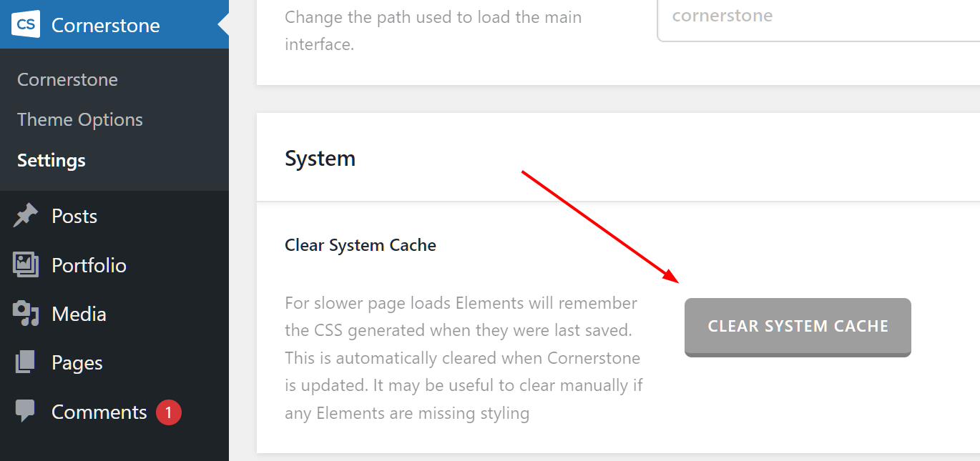Click the red comments count badge

click(x=169, y=412)
